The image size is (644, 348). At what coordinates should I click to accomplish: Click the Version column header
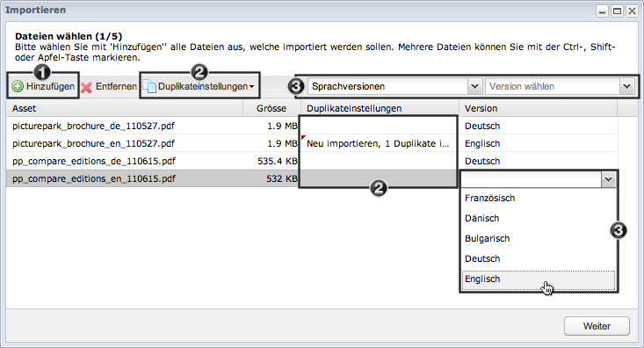[x=538, y=108]
